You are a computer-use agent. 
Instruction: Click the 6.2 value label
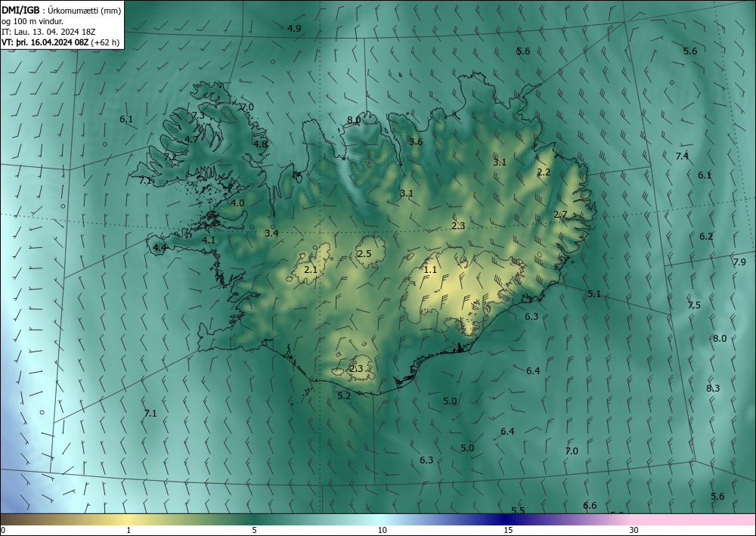coord(706,236)
